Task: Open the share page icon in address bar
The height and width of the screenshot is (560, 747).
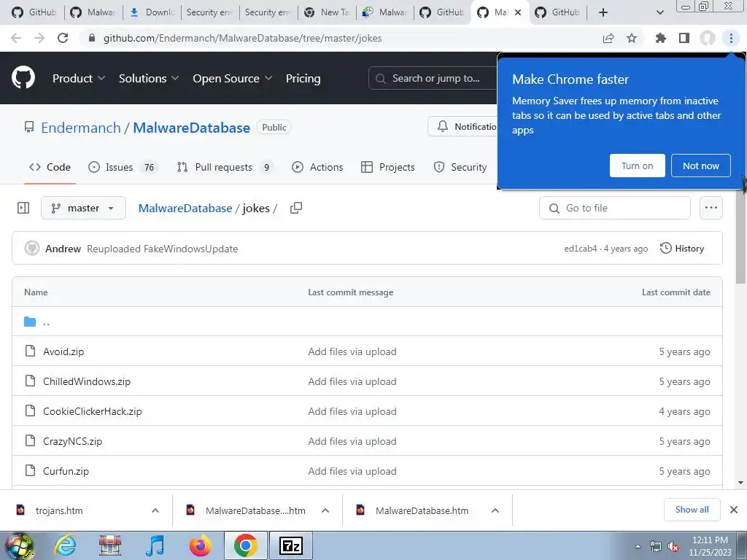Action: [x=608, y=38]
